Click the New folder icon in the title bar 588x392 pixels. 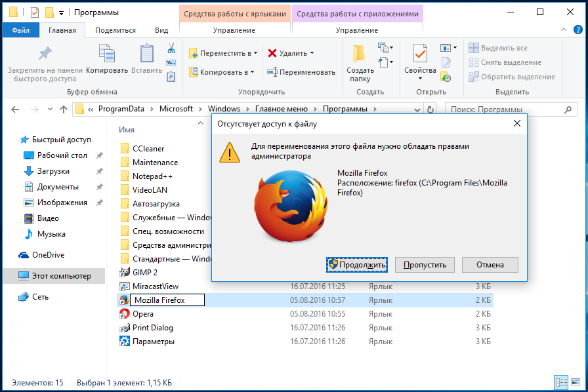tap(49, 12)
